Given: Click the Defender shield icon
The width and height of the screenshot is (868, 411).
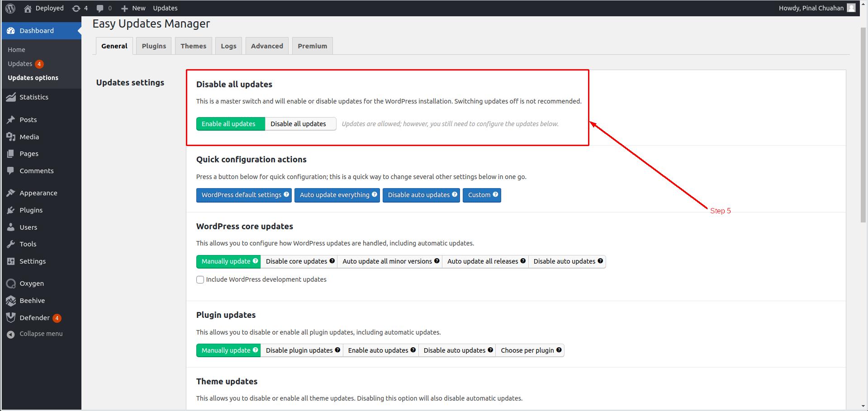Looking at the screenshot, I should pyautogui.click(x=11, y=318).
